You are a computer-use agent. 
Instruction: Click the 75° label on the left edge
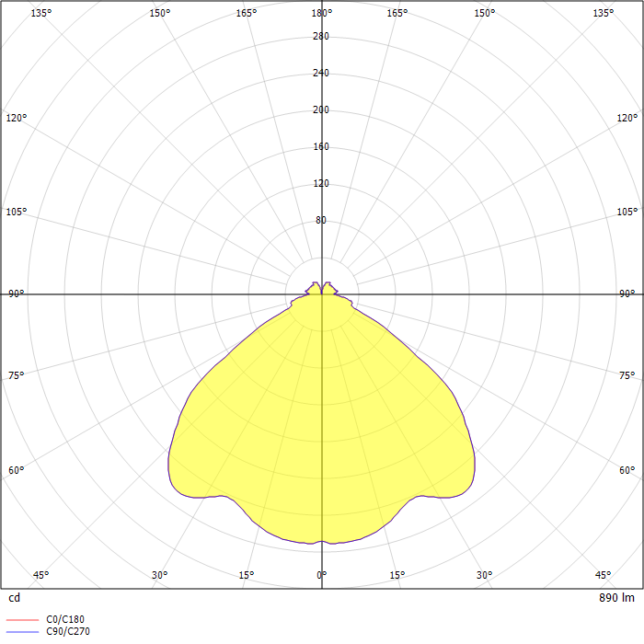(16, 375)
